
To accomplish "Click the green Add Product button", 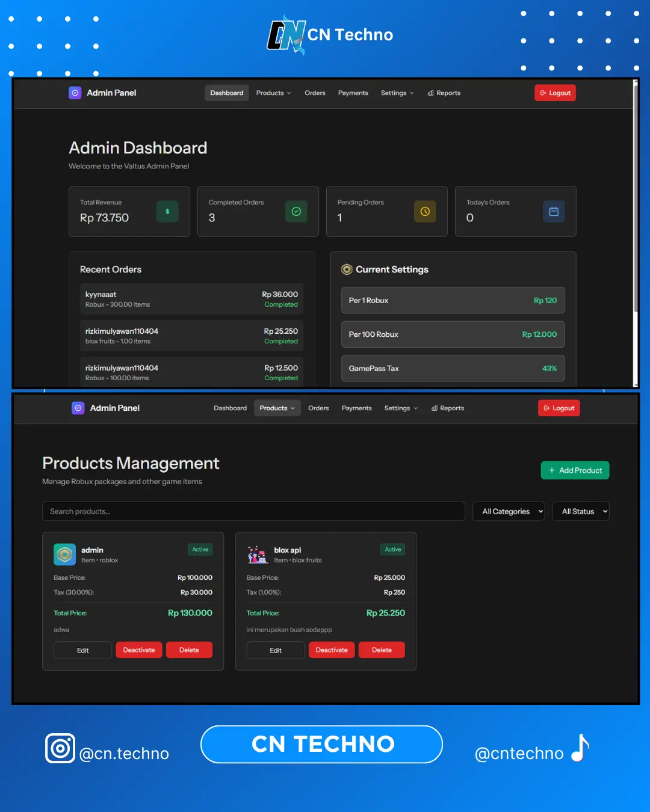I will pos(575,470).
